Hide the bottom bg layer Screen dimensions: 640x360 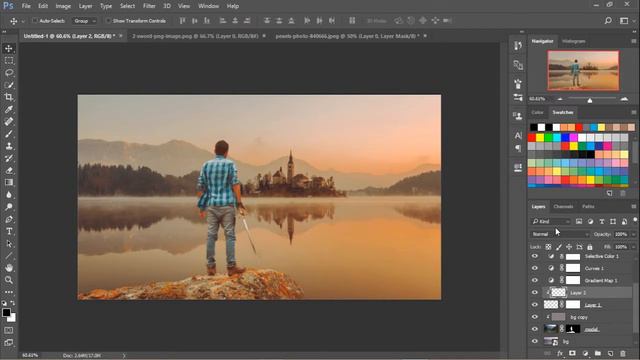point(535,341)
